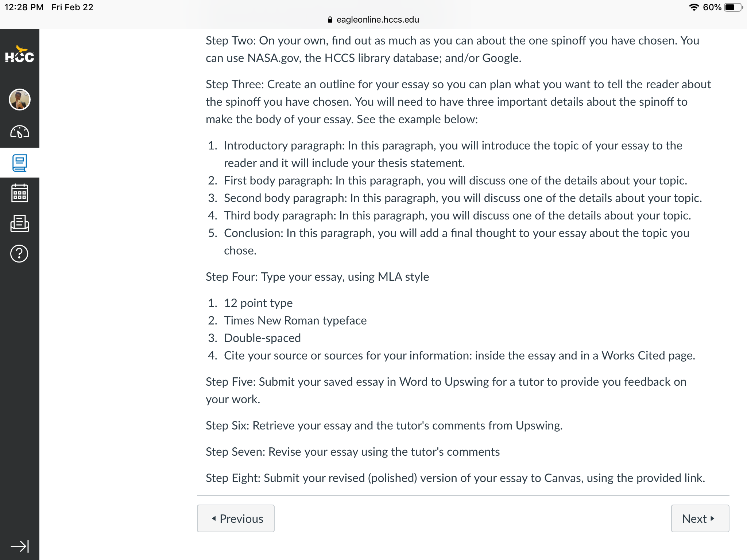747x560 pixels.
Task: Go to the Previous module page
Action: [x=236, y=518]
